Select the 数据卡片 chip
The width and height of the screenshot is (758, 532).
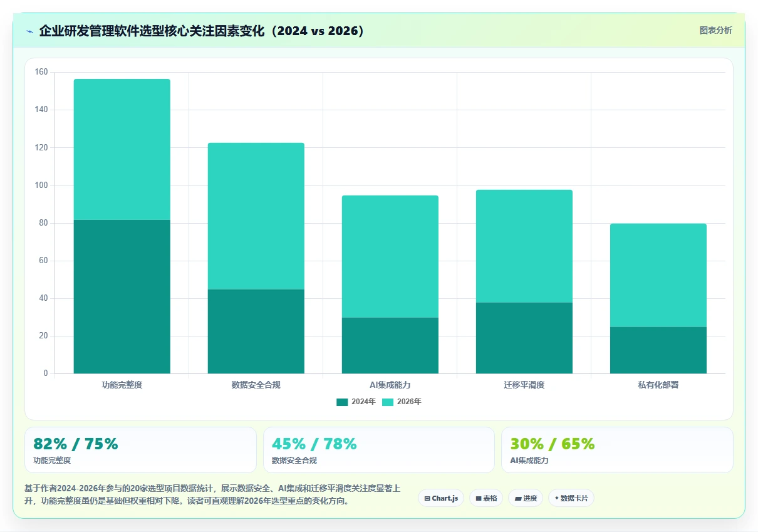(x=571, y=498)
